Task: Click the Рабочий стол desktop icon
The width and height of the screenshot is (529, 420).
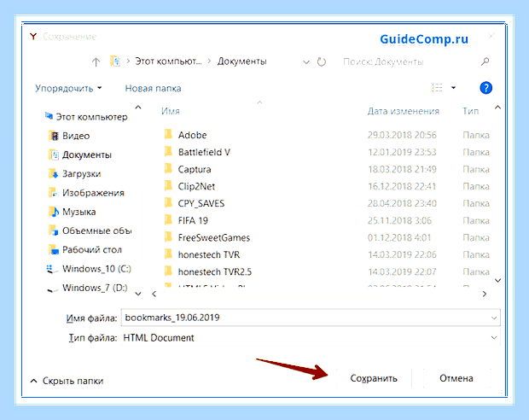Action: [54, 250]
